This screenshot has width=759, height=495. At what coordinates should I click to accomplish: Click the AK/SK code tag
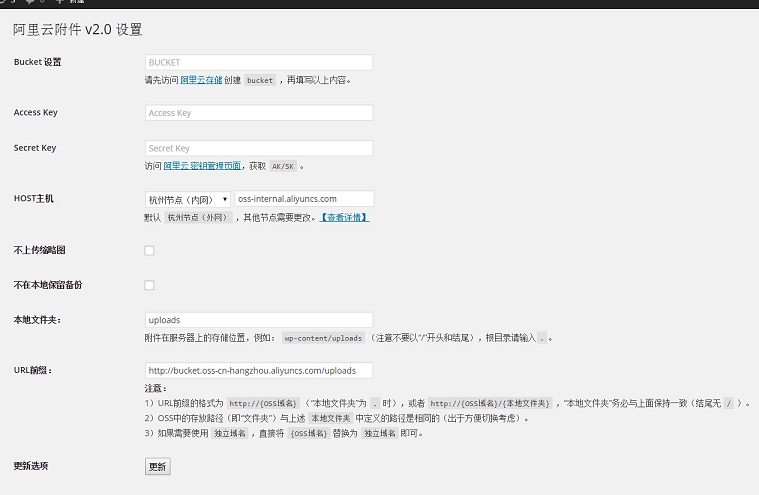pos(283,166)
